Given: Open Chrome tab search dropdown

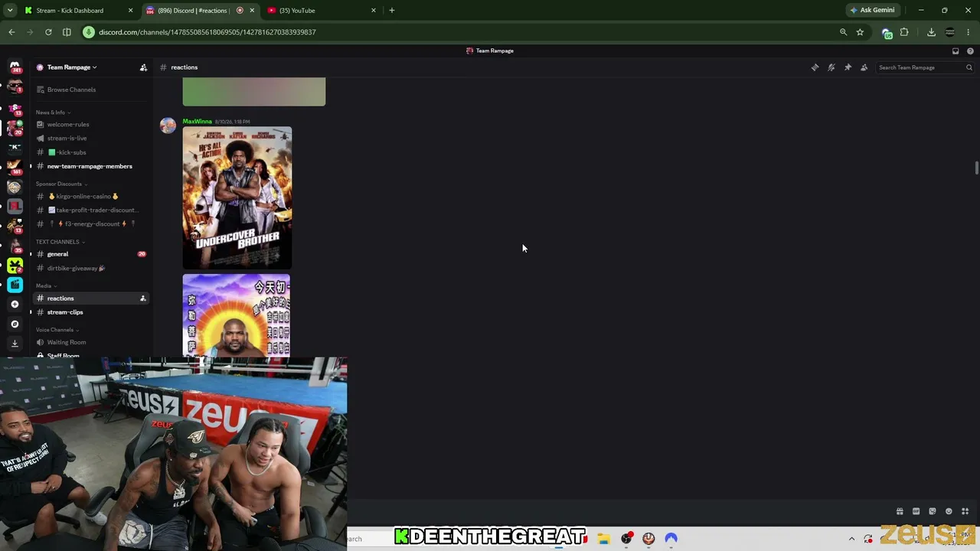Looking at the screenshot, I should click(10, 11).
